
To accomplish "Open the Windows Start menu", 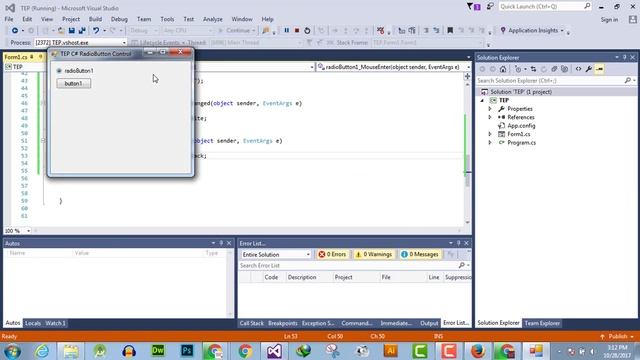I will (x=12, y=351).
